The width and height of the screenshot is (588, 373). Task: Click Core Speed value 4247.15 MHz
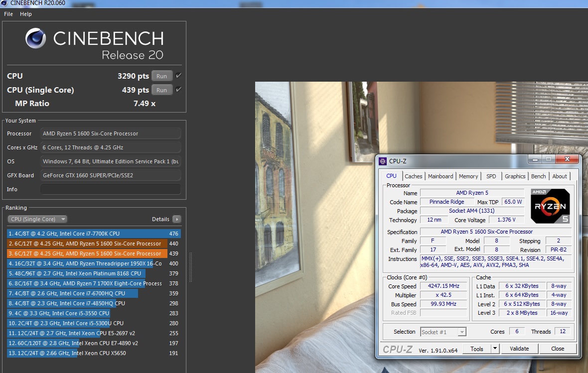(443, 286)
